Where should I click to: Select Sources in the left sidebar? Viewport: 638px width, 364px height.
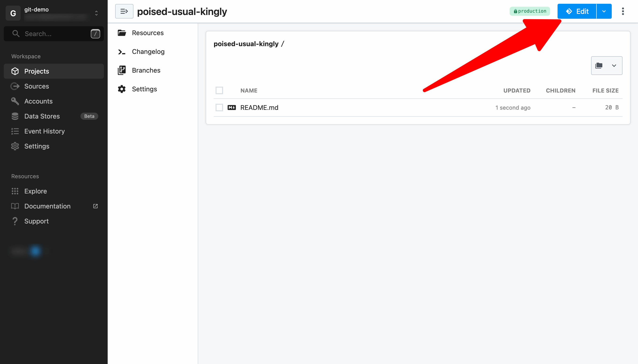point(37,86)
